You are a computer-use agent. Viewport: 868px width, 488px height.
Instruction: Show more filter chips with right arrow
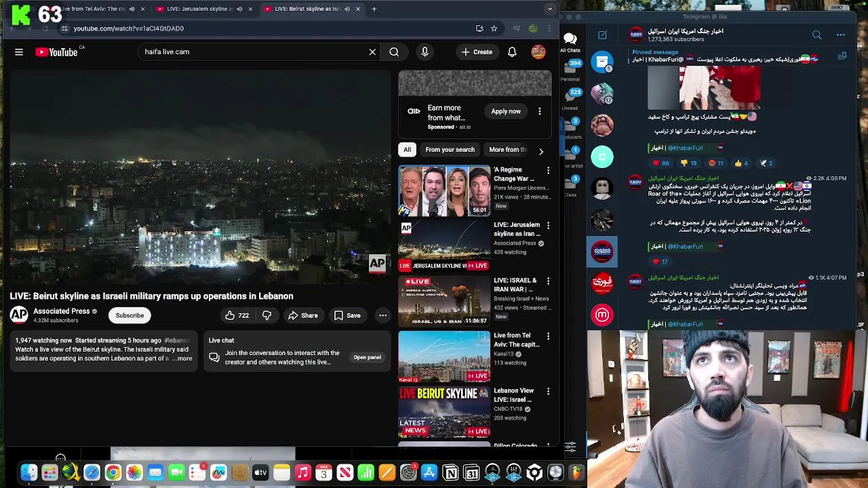[x=540, y=151]
